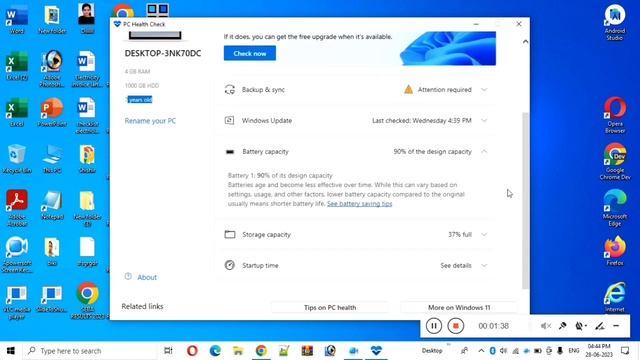Viewport: 640px width, 360px height.
Task: Switch to Opera in the taskbar
Action: [x=192, y=351]
